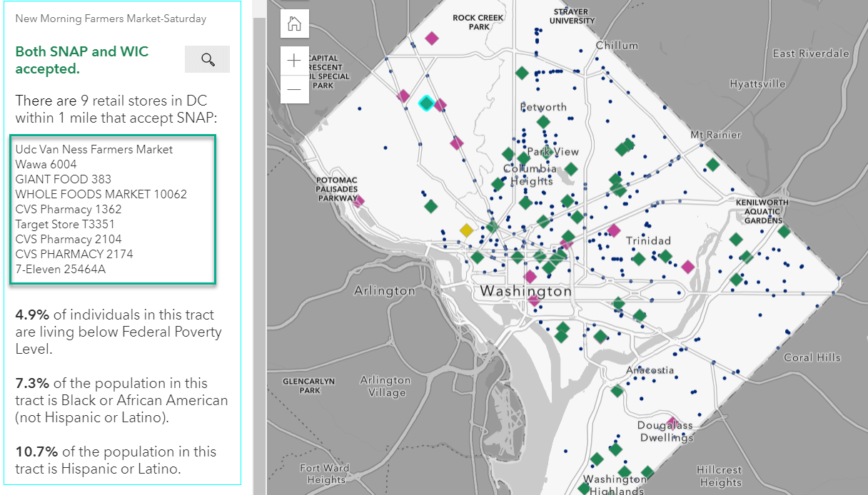Reset map extent with the Home icon

294,23
